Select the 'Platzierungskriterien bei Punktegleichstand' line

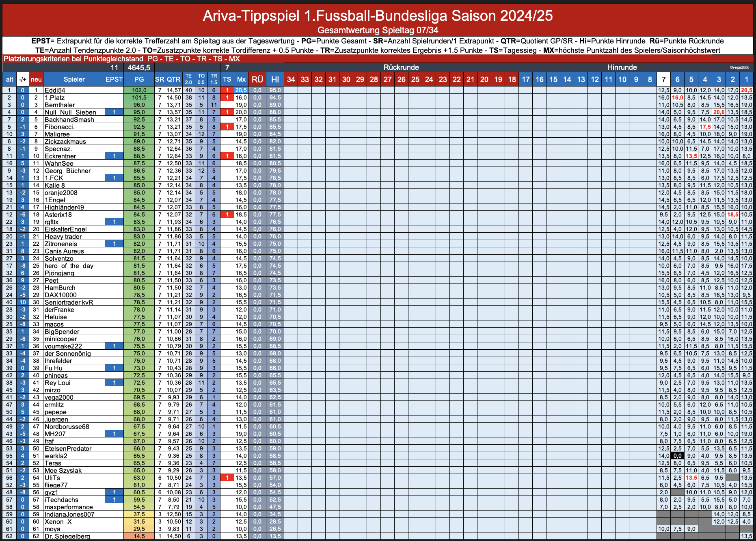(x=121, y=59)
